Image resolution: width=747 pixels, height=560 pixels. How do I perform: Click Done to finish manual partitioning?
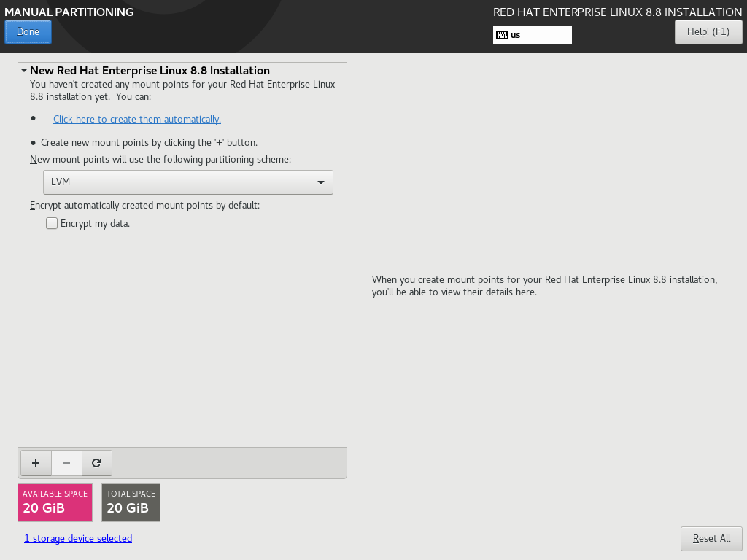pos(28,32)
